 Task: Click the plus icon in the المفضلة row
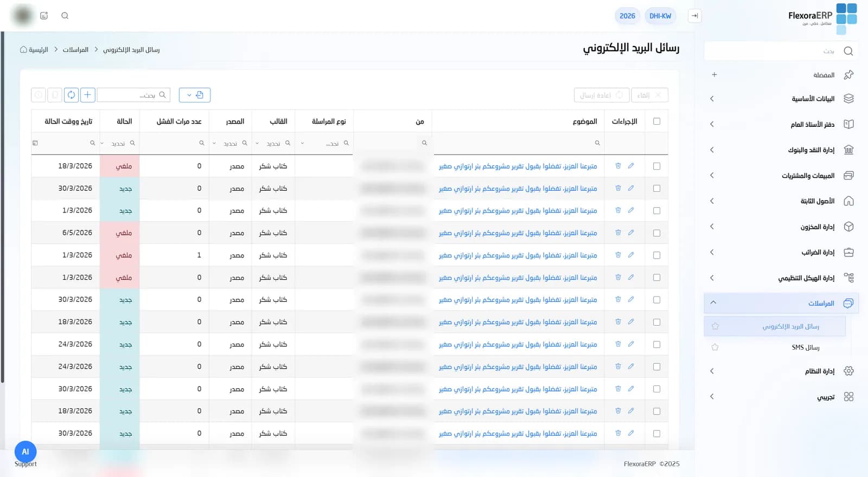(714, 75)
